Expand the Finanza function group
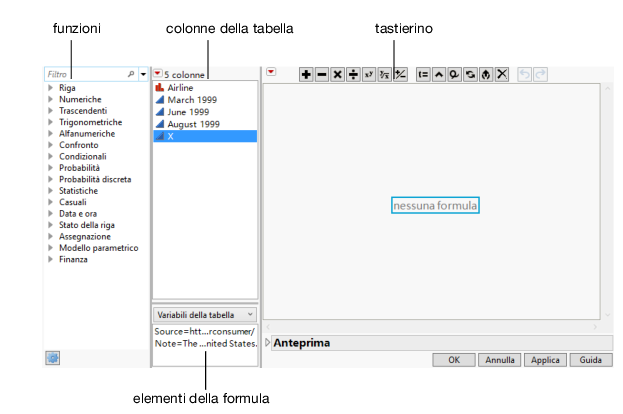The image size is (623, 414). point(50,259)
